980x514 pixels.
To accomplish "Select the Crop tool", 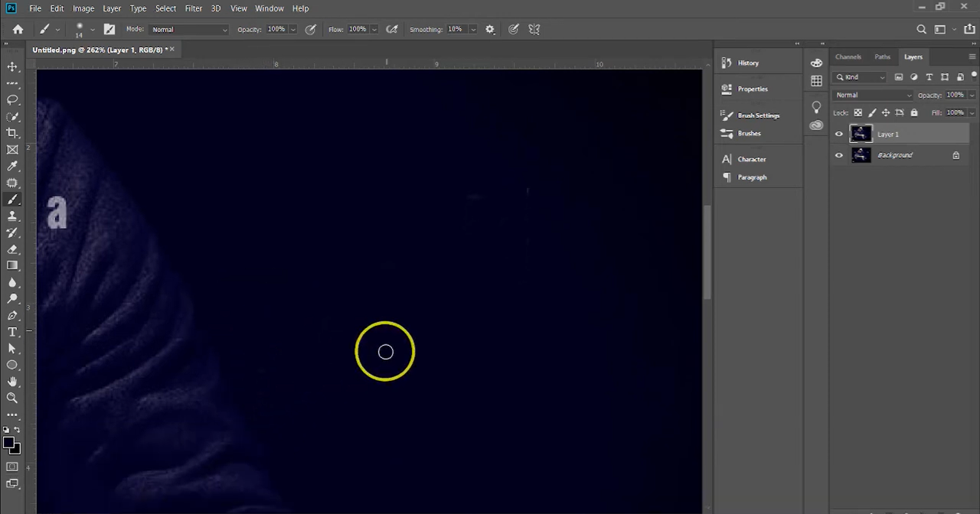I will [12, 133].
